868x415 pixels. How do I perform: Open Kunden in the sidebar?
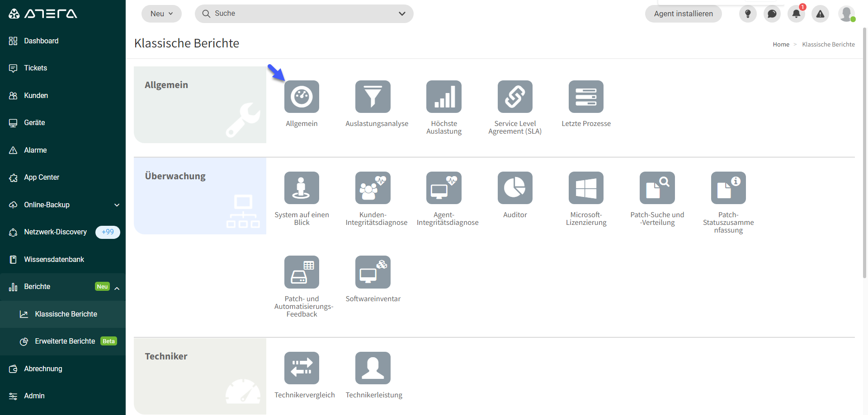[x=63, y=95]
